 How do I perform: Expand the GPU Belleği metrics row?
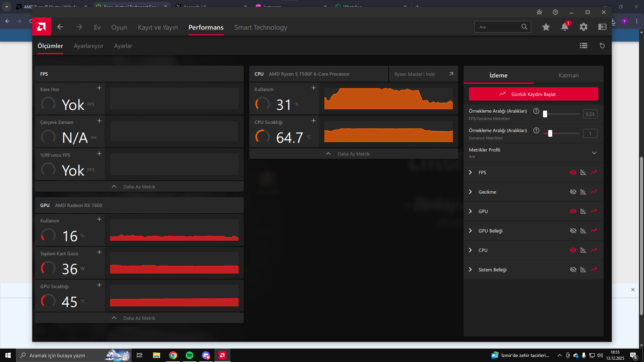pos(470,231)
